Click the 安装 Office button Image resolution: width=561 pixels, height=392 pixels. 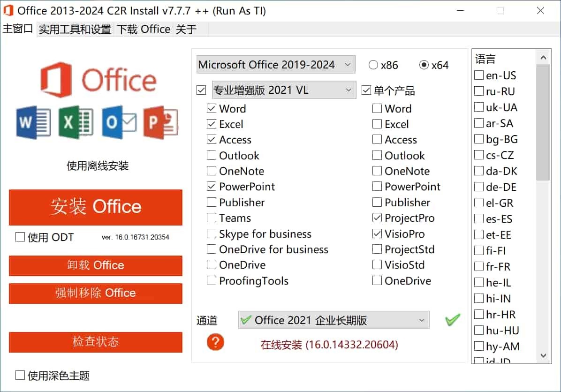tap(95, 207)
